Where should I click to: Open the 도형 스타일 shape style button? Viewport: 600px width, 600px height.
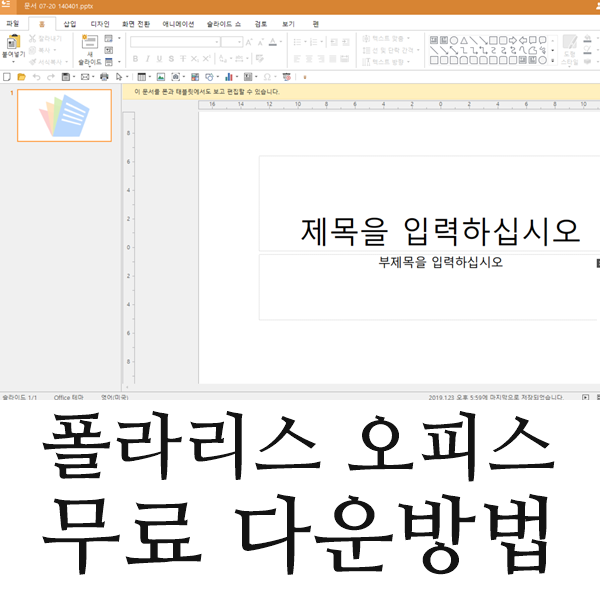(x=569, y=50)
